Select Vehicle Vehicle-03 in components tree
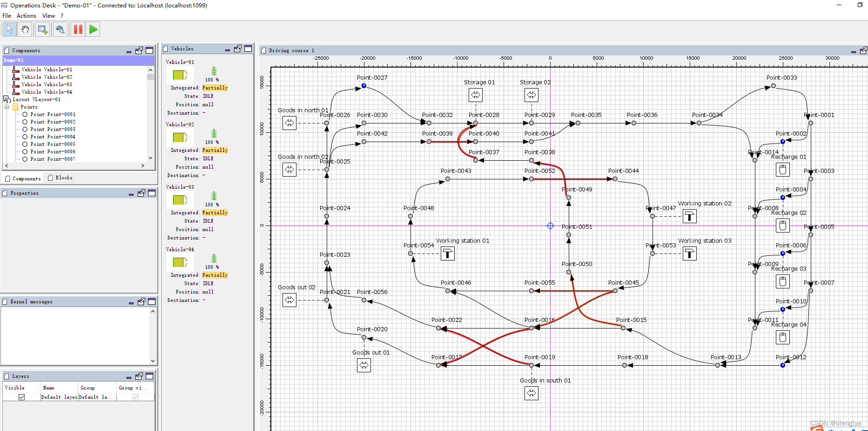 (47, 84)
